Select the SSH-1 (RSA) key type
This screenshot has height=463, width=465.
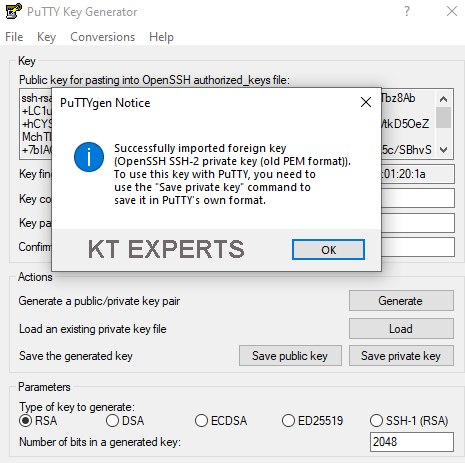click(376, 421)
